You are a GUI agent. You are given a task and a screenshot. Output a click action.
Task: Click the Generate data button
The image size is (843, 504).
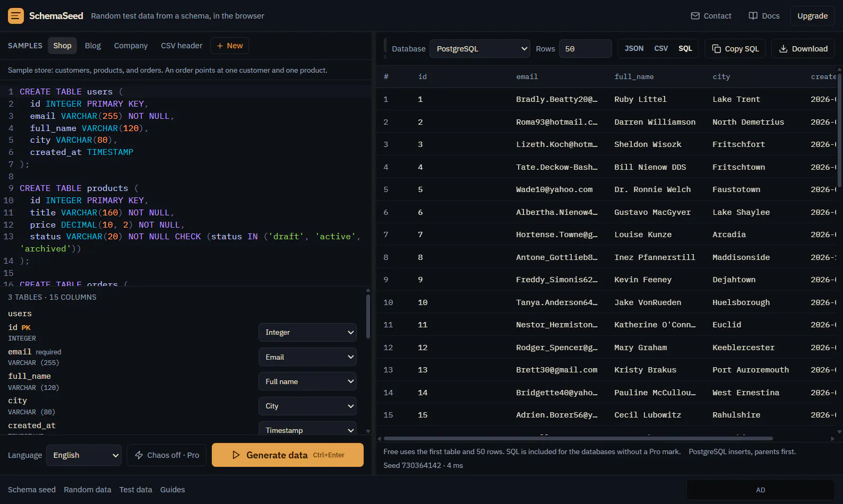288,455
